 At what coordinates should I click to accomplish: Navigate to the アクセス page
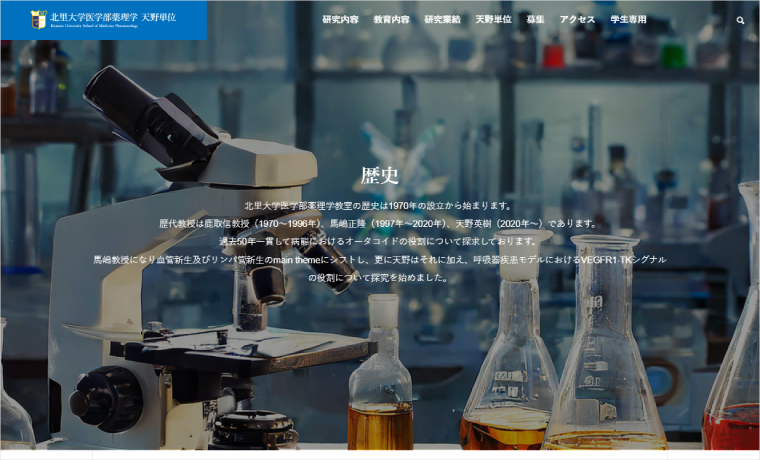[x=577, y=20]
